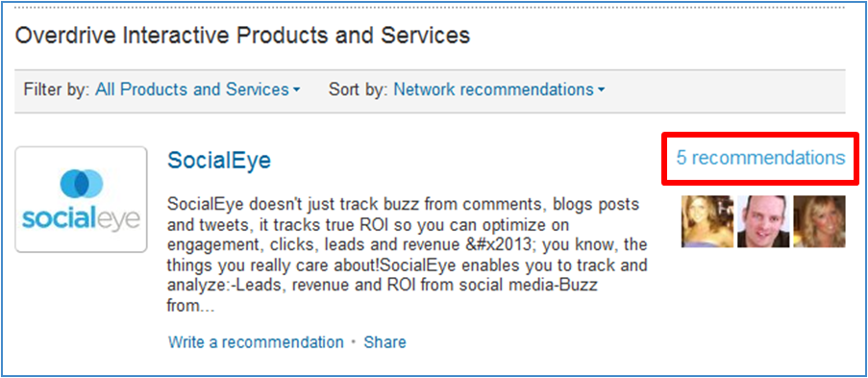
Task: Click the socialeye wordmark inside the logo
Action: pos(81,218)
